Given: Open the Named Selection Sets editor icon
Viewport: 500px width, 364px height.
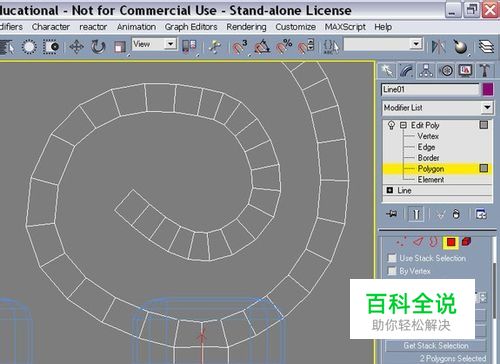Looking at the screenshot, I should [331, 46].
